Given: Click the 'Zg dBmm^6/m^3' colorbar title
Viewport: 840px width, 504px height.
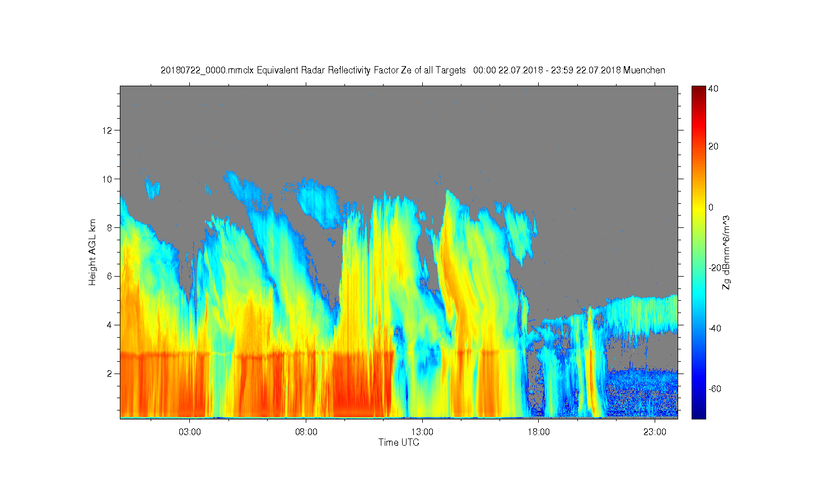Looking at the screenshot, I should tap(726, 252).
